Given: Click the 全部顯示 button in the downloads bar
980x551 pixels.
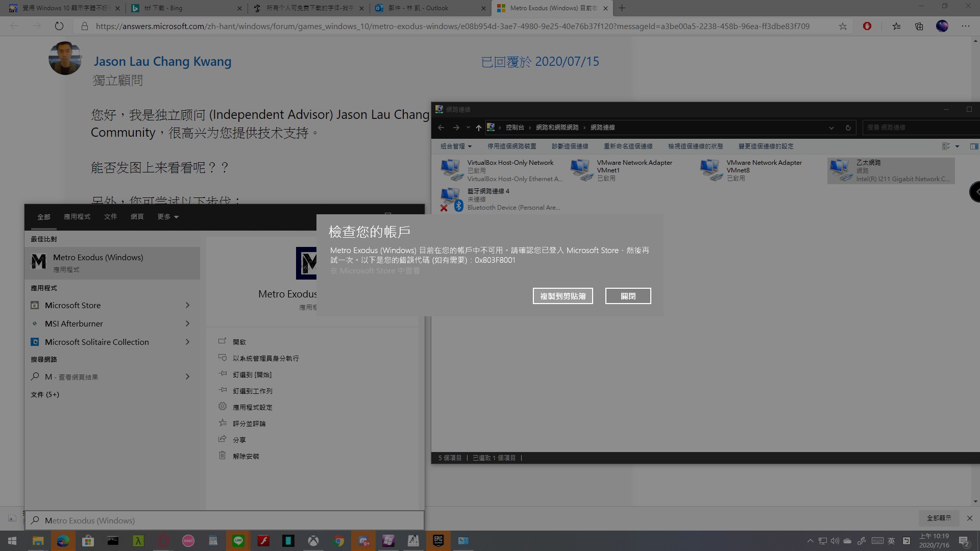Looking at the screenshot, I should (x=939, y=518).
